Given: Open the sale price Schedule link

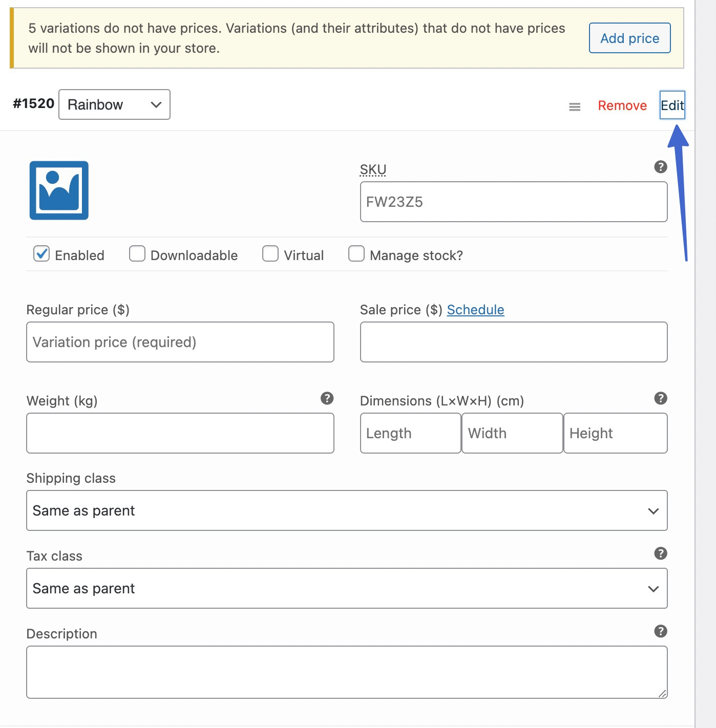Looking at the screenshot, I should point(475,310).
